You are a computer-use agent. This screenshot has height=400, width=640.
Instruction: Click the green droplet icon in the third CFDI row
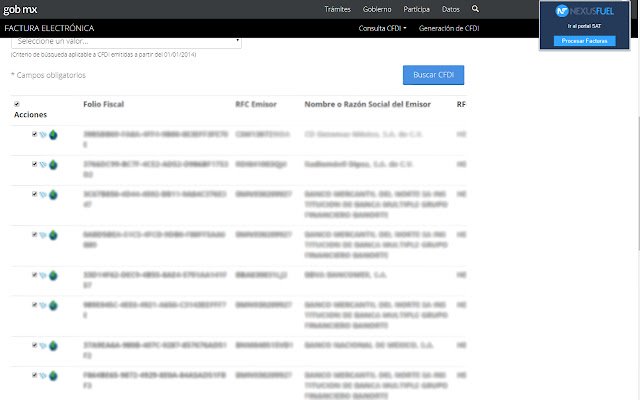tap(53, 195)
